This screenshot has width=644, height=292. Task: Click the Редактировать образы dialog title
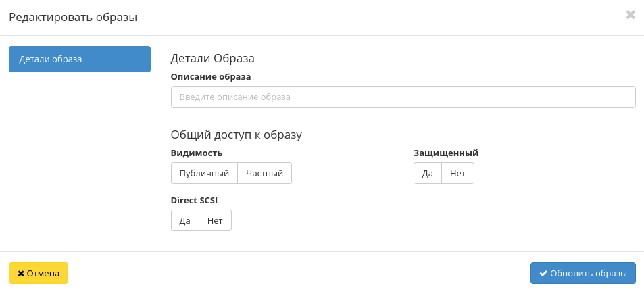click(x=73, y=18)
